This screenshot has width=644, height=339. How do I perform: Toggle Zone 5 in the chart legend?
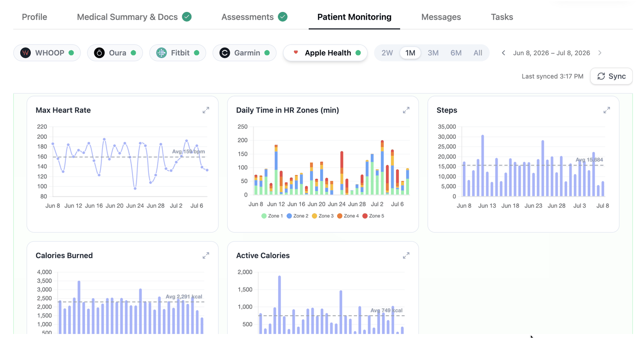pos(373,216)
